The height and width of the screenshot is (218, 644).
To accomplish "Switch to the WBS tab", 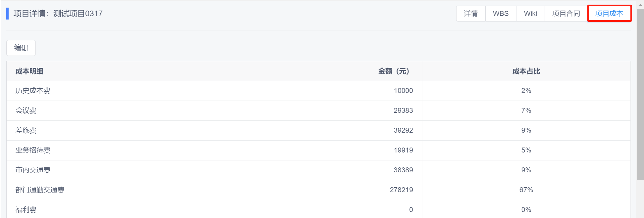I will click(x=501, y=14).
